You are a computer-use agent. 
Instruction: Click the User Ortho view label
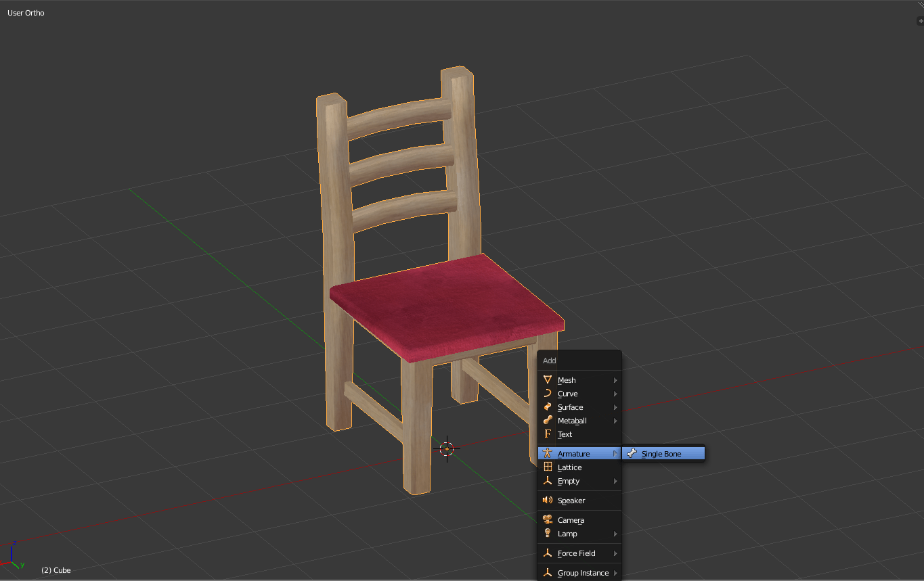pyautogui.click(x=26, y=13)
